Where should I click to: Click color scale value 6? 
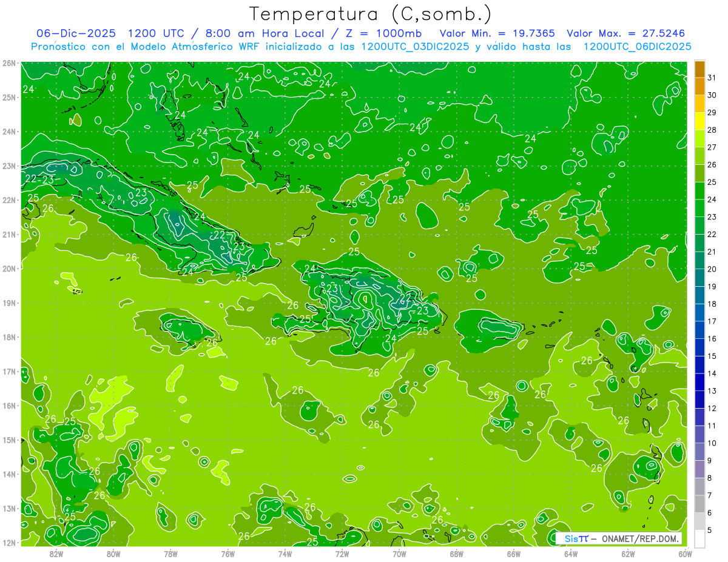[x=710, y=513]
